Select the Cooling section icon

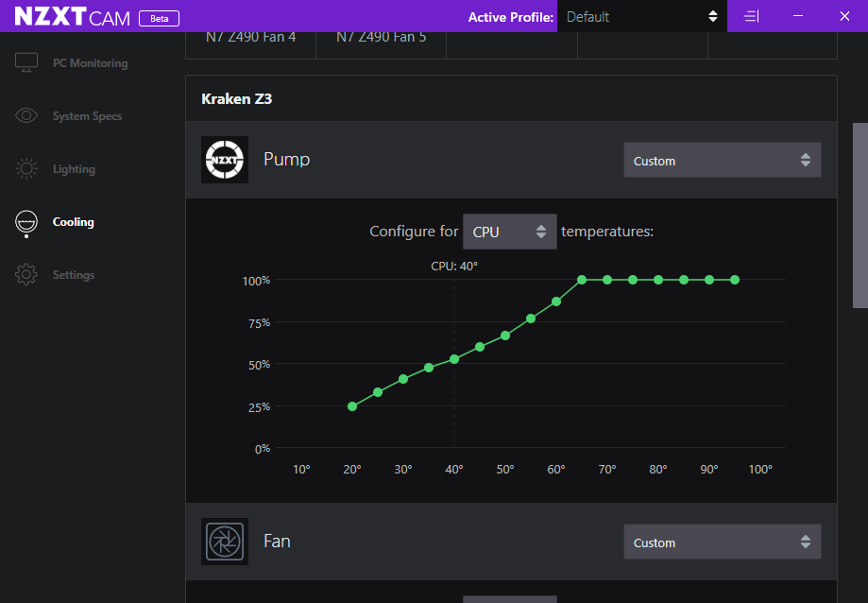tap(26, 221)
